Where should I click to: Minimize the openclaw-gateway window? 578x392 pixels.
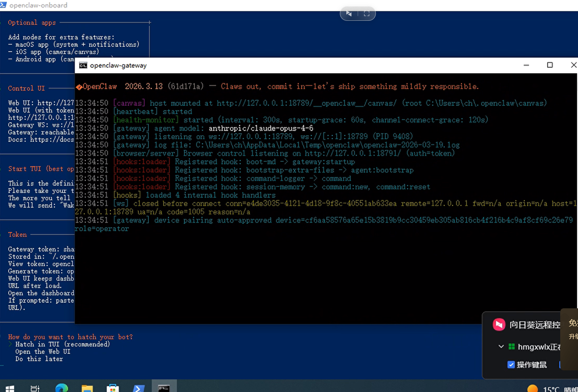tap(526, 65)
